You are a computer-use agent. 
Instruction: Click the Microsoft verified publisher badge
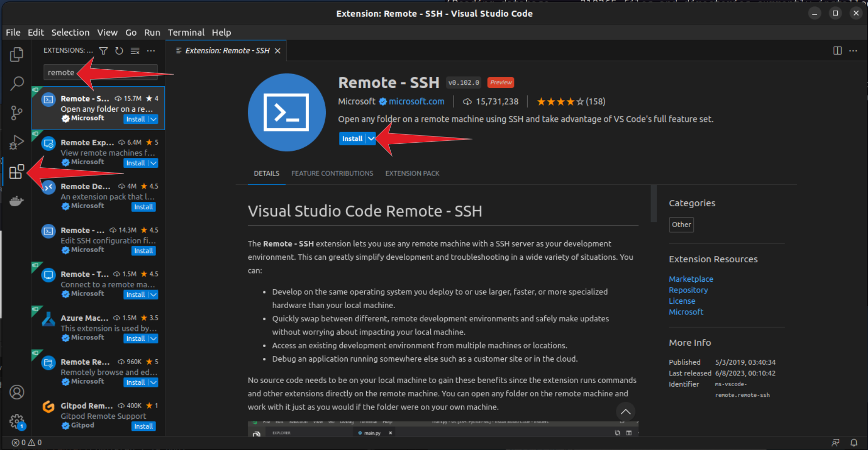383,101
